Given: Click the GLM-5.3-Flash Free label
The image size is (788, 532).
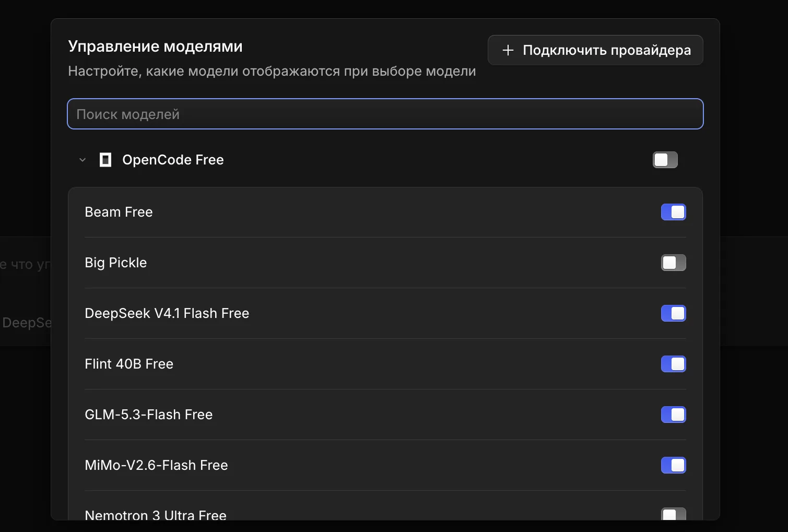Looking at the screenshot, I should tap(149, 415).
